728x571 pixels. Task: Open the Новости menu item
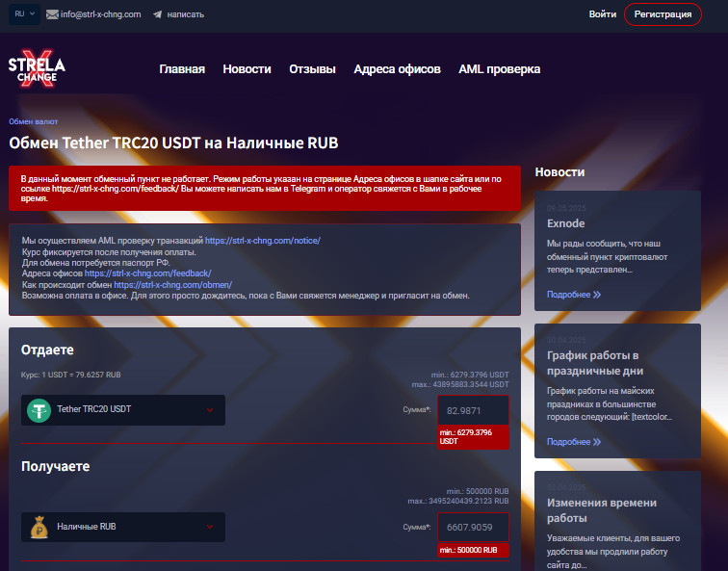click(247, 69)
